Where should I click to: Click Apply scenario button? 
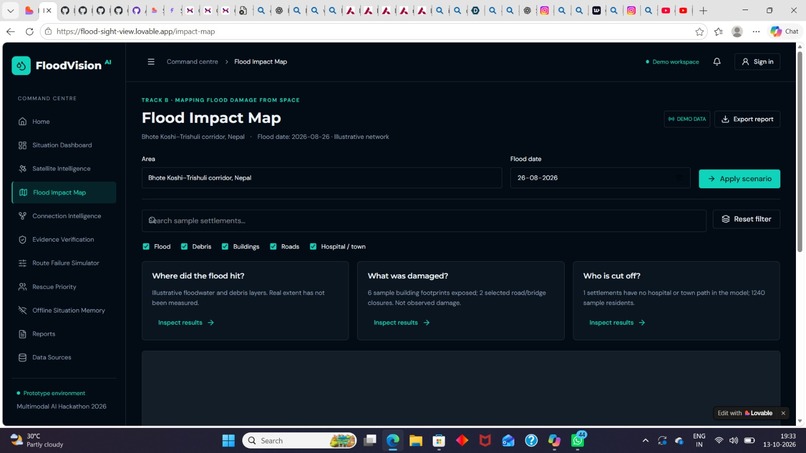pyautogui.click(x=739, y=179)
